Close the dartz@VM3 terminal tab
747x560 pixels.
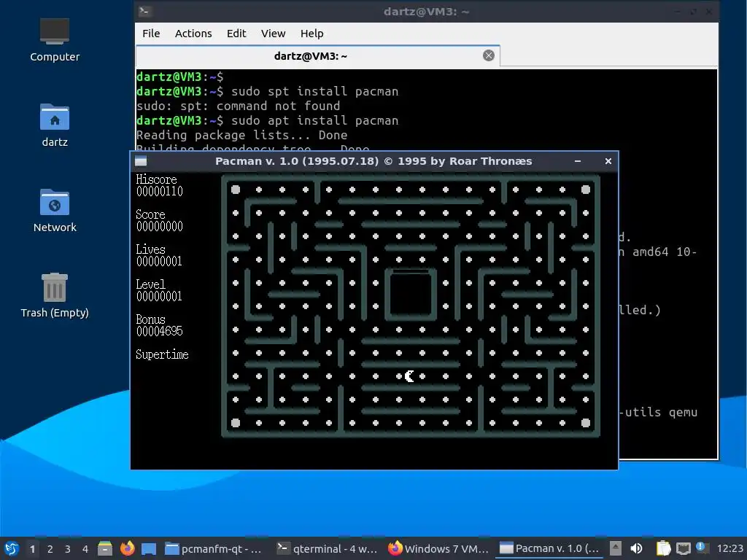pos(488,55)
